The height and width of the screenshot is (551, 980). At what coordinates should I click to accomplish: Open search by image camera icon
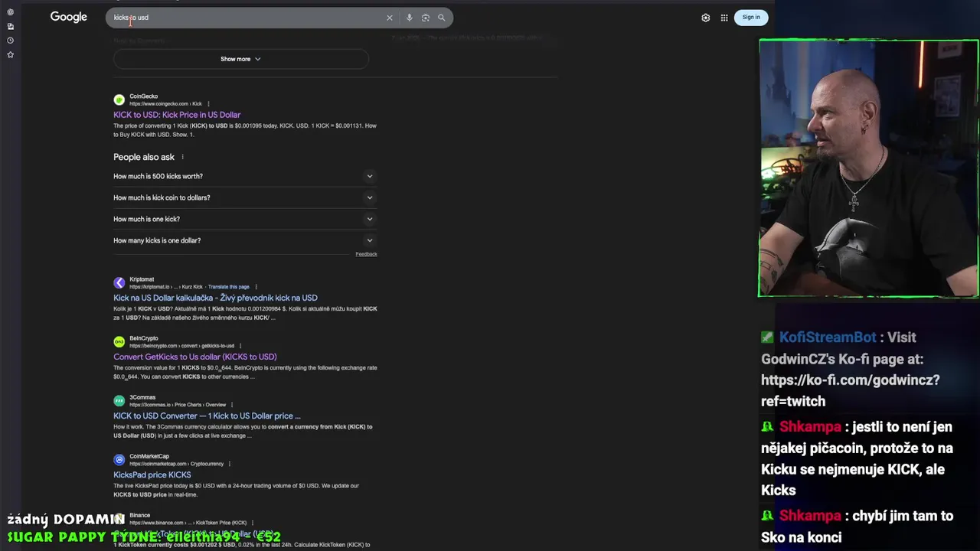pos(426,18)
